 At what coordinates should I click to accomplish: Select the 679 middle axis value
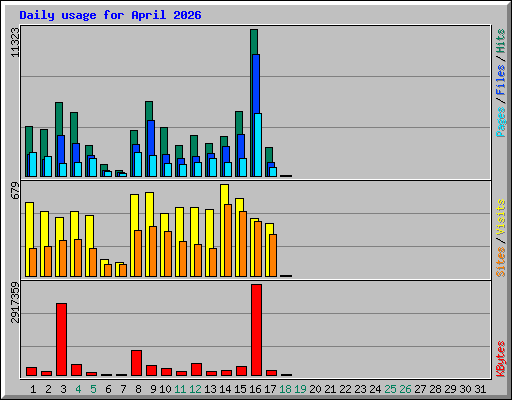[15, 190]
